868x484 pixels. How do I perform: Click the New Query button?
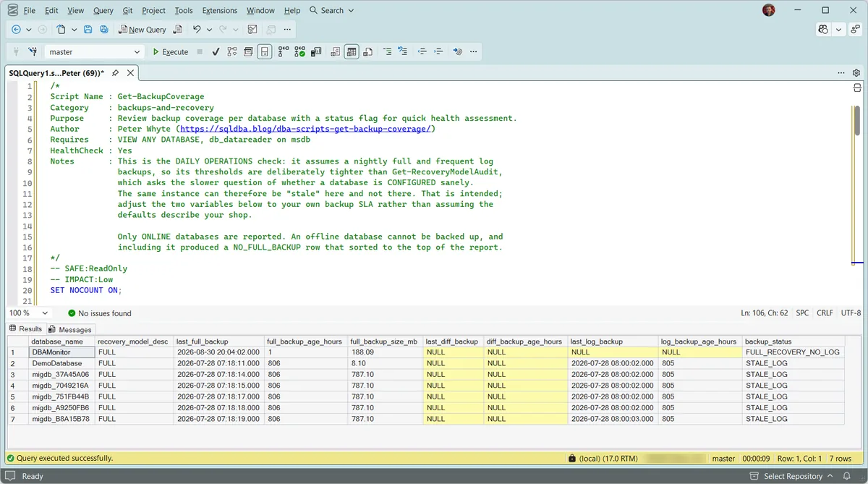[x=142, y=30]
